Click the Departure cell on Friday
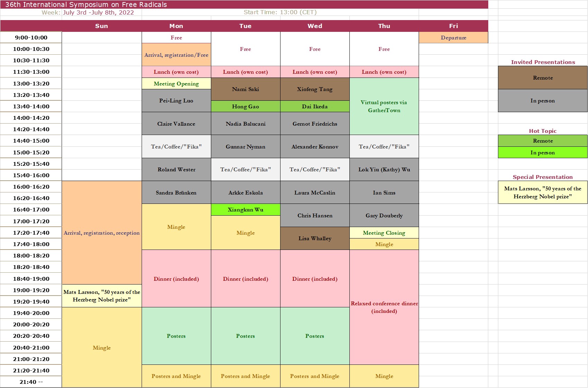The image size is (588, 388). click(453, 37)
